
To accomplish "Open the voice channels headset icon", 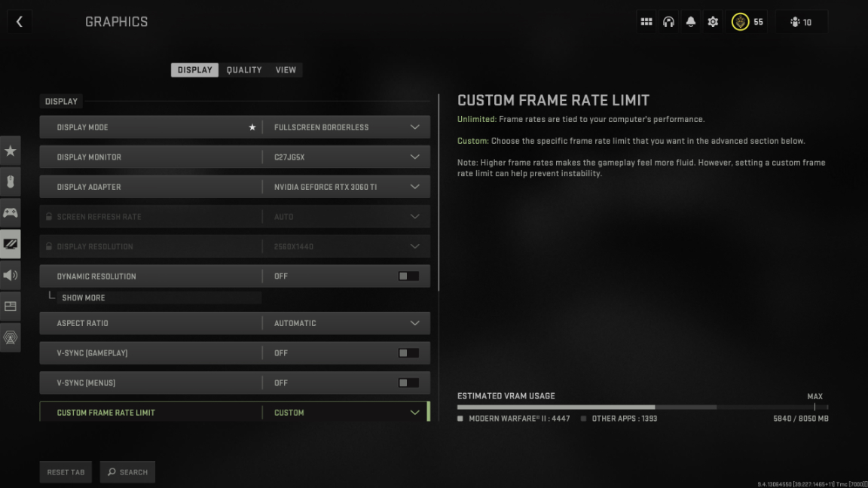I will coord(668,22).
